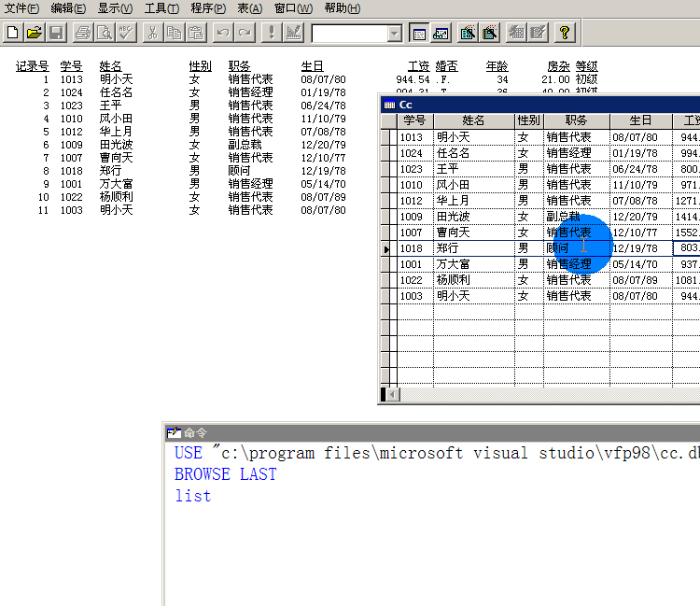Click the deletion mark box of row 1022
This screenshot has height=606, width=700.
393,280
